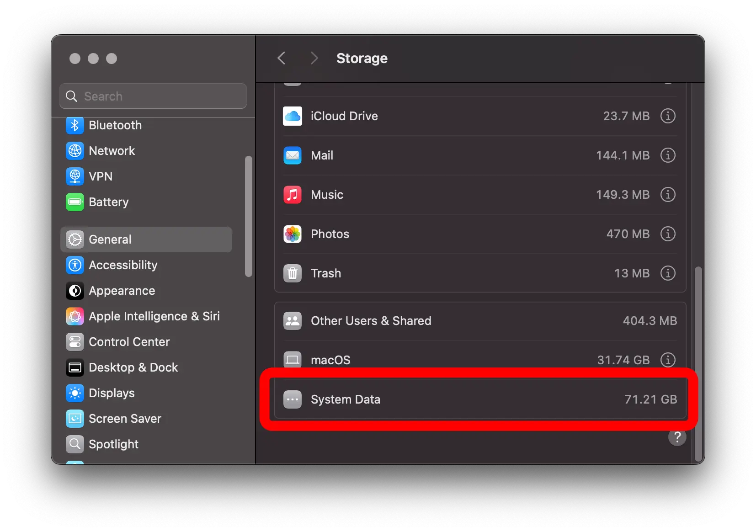This screenshot has height=532, width=756.
Task: Go back with the left chevron
Action: (282, 59)
